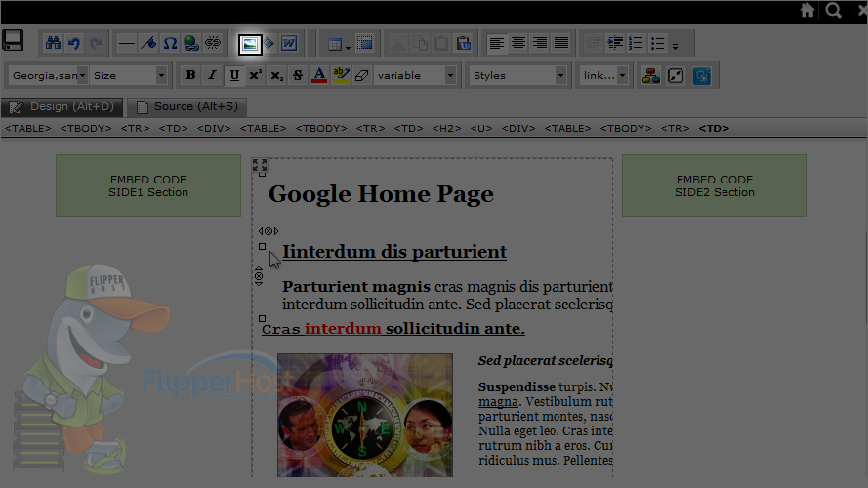The image size is (868, 488).
Task: Remove link with the broken chain icon
Action: click(213, 43)
